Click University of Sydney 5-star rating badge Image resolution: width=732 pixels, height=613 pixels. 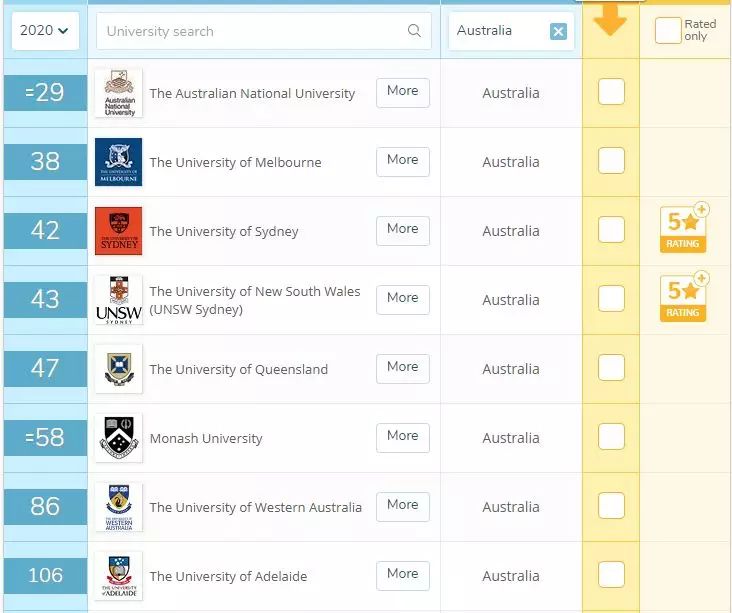click(x=683, y=228)
